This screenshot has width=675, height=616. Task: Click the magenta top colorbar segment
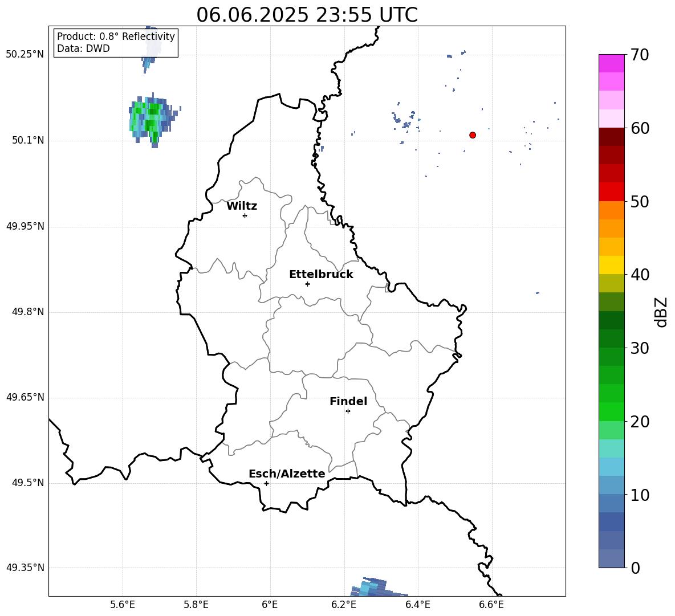(611, 63)
